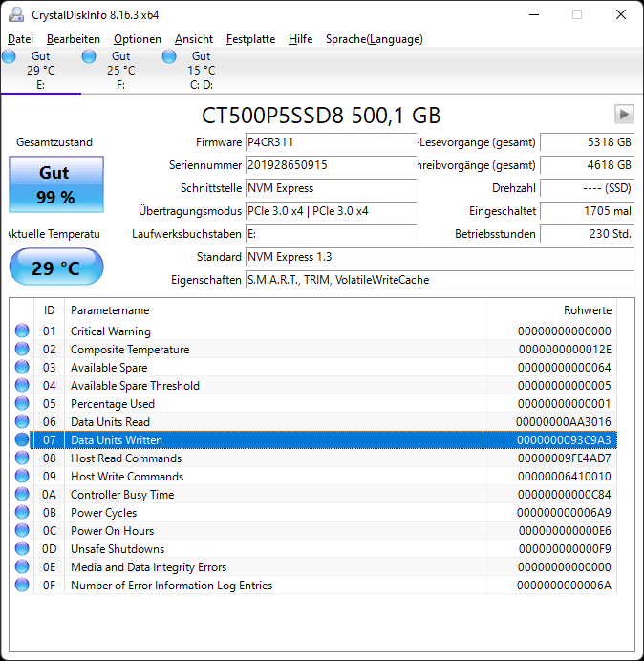
Task: Click status icon of Data Units Written row
Action: [x=22, y=439]
